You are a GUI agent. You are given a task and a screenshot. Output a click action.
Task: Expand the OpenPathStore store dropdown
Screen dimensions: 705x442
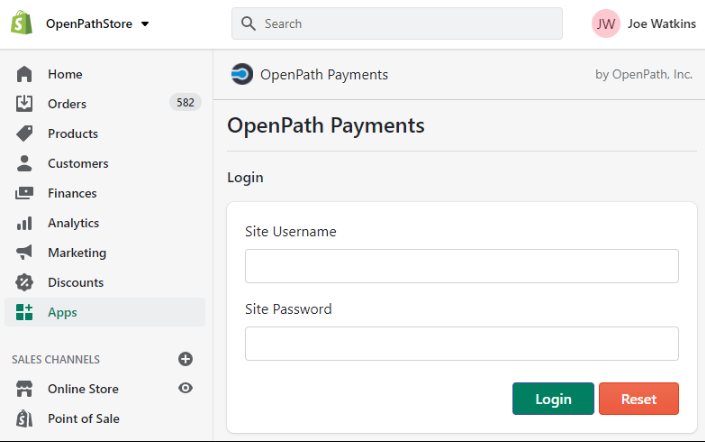pos(98,24)
